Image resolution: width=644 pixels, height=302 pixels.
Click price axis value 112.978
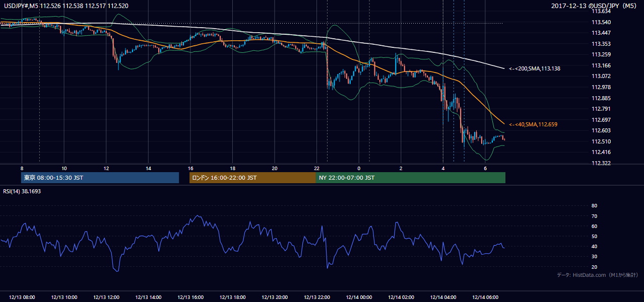[600, 87]
